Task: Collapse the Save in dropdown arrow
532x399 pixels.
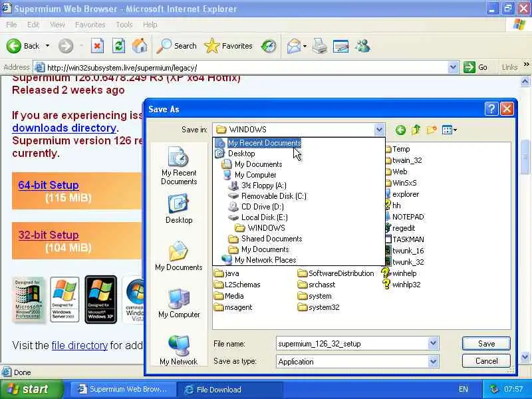Action: pos(379,130)
